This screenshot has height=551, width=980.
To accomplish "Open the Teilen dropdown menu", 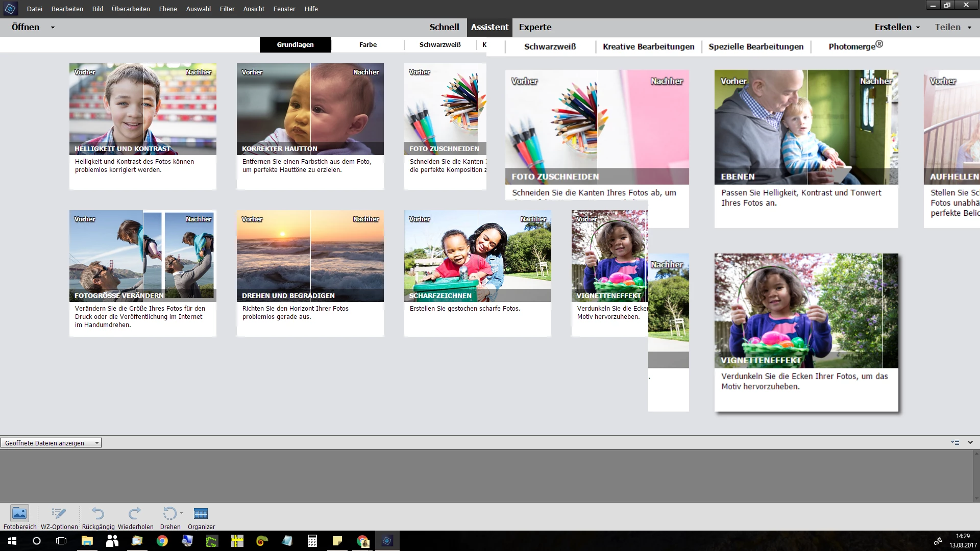I will click(953, 27).
